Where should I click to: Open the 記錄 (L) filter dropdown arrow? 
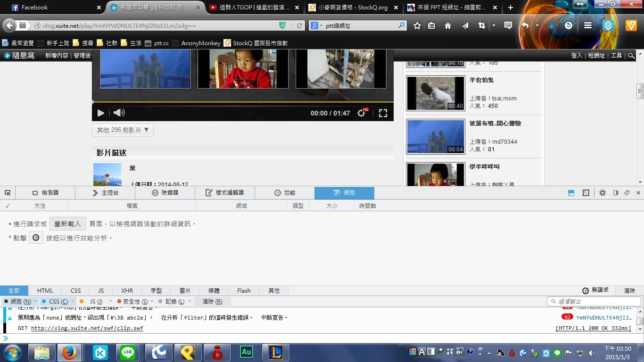190,301
